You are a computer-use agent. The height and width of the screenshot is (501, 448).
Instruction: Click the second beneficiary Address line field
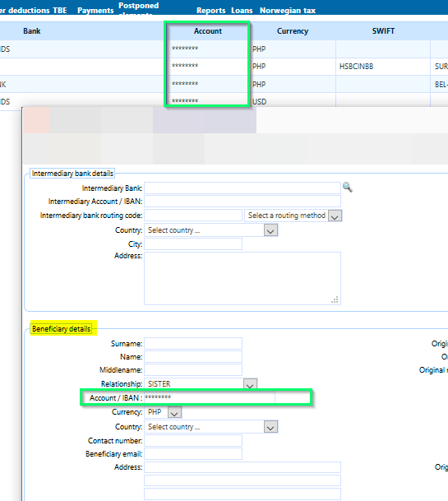pyautogui.click(x=242, y=480)
